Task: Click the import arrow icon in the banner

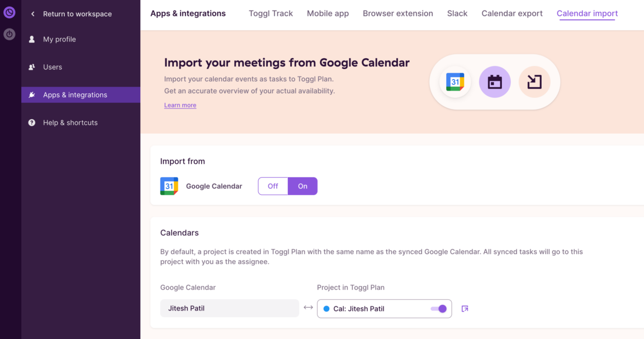Action: 535,82
